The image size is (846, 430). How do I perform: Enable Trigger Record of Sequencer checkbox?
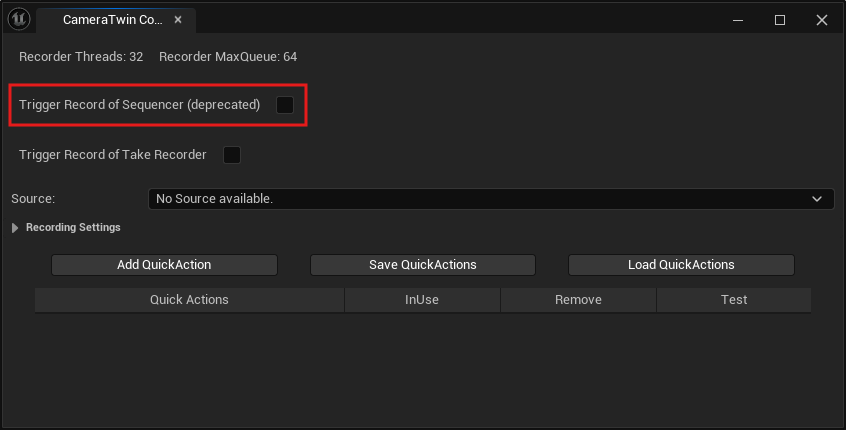coord(285,105)
